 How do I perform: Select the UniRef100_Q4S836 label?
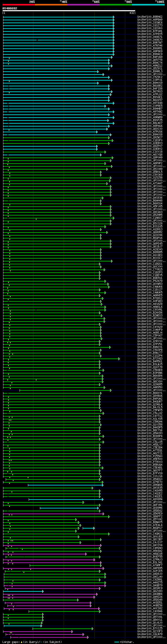coord(150,198)
